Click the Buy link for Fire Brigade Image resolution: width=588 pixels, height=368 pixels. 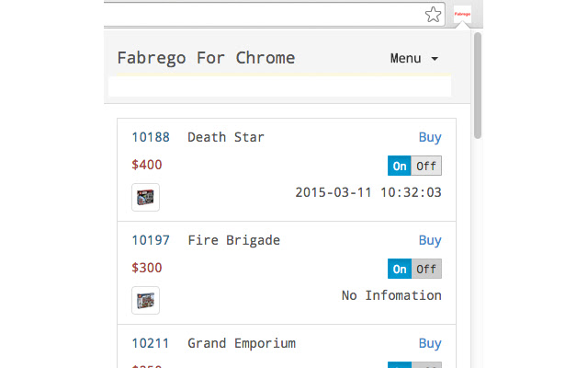tap(430, 240)
